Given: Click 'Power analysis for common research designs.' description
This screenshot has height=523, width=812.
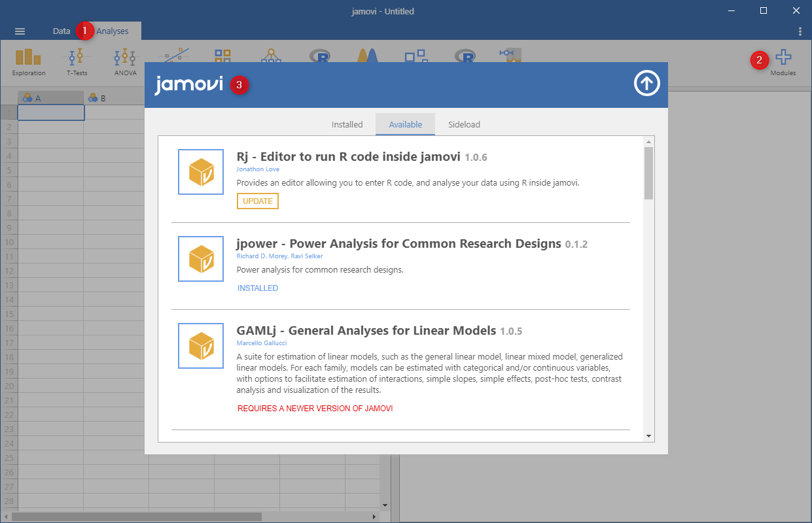Looking at the screenshot, I should pyautogui.click(x=320, y=269).
